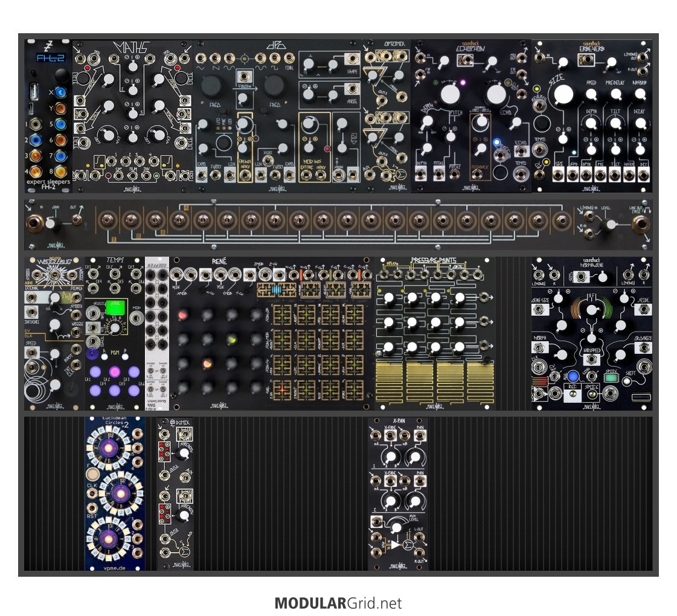Image resolution: width=677 pixels, height=616 pixels.
Task: Select the MATHS module title
Action: coord(131,48)
